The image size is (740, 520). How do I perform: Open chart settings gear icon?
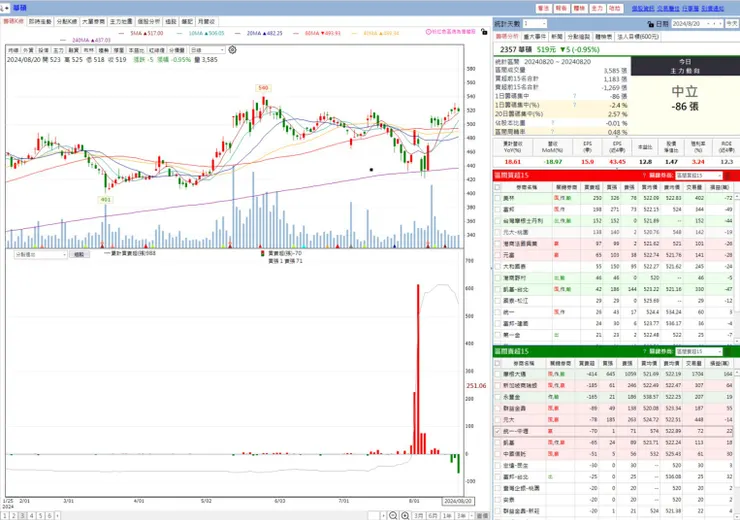pos(232,50)
